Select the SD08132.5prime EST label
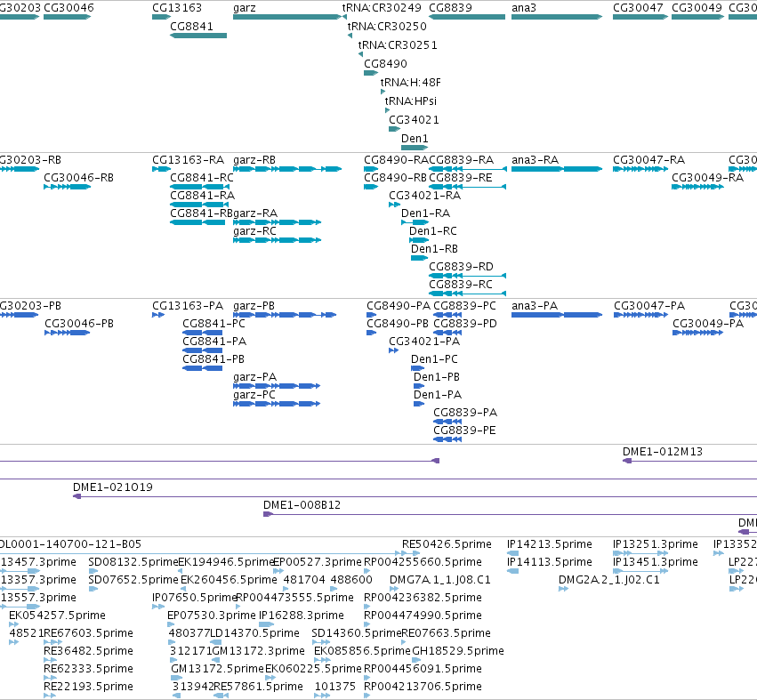 [133, 562]
